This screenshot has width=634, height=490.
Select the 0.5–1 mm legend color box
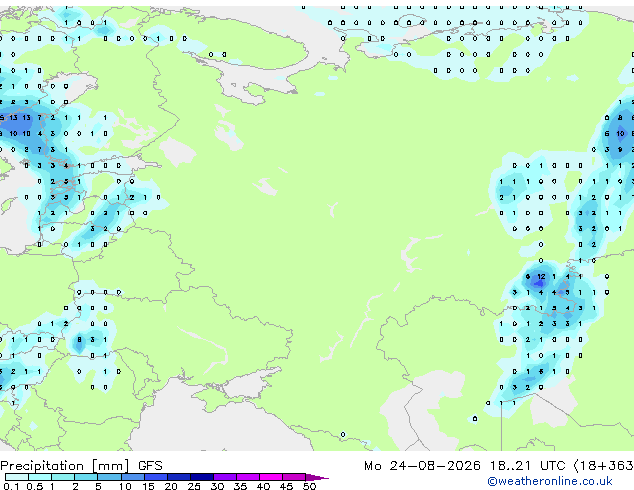pyautogui.click(x=40, y=477)
